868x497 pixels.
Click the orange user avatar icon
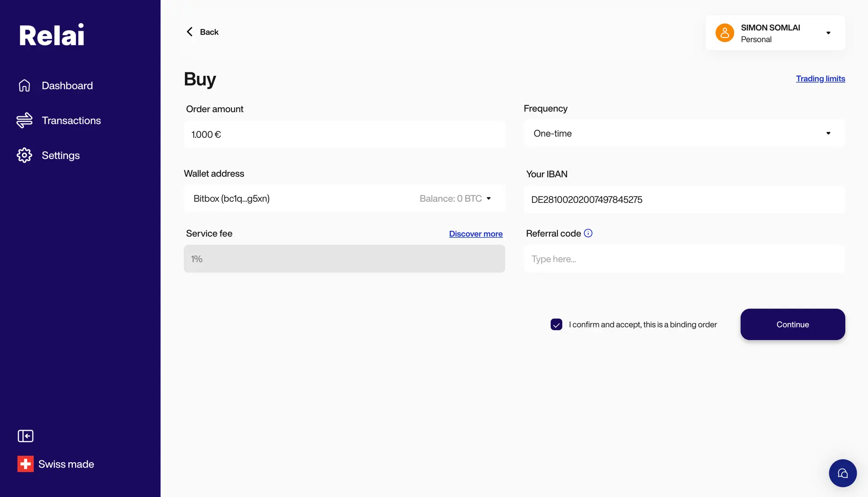click(x=725, y=33)
